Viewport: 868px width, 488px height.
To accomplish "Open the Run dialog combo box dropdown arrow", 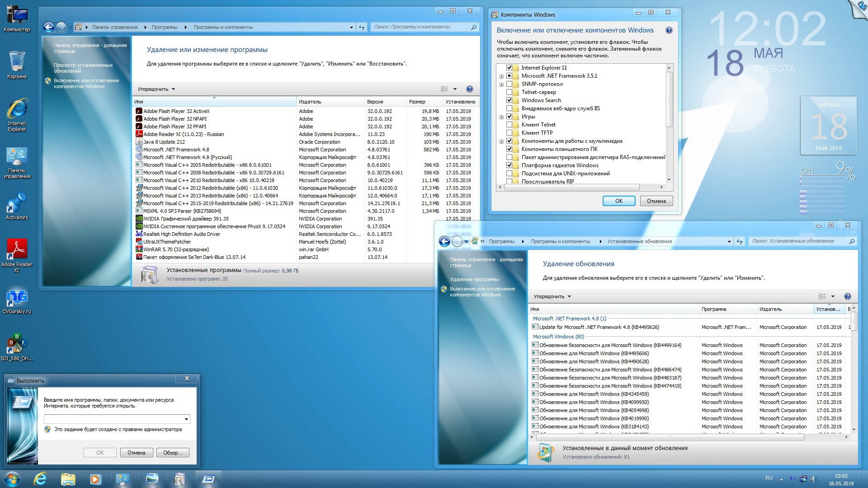I will tap(186, 419).
